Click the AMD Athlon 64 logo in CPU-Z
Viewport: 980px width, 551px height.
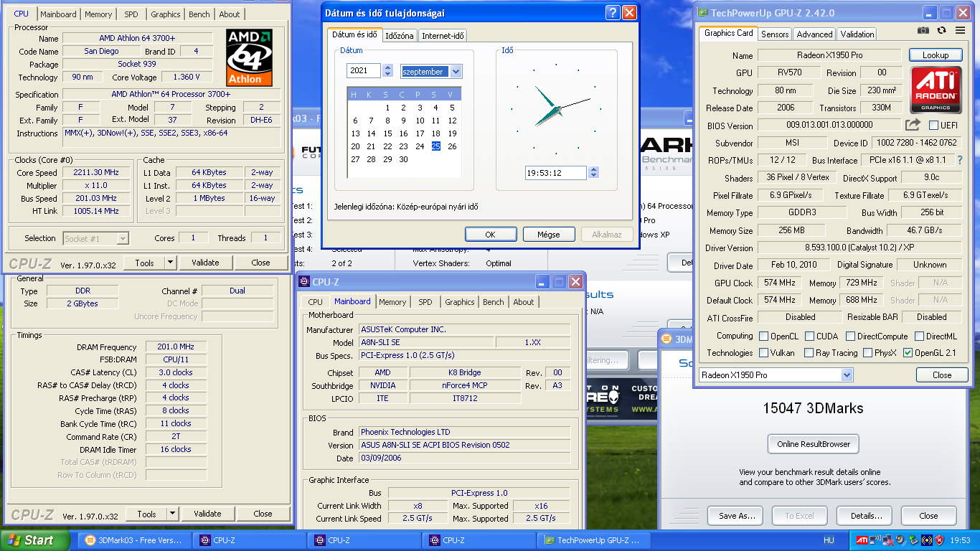250,57
